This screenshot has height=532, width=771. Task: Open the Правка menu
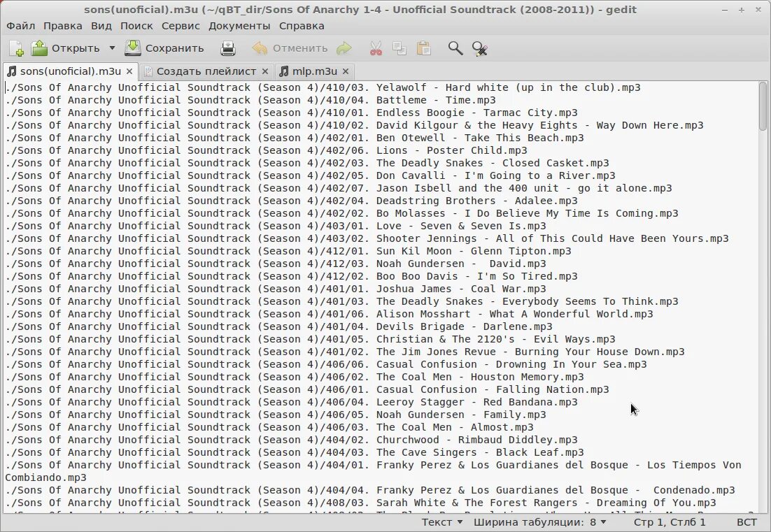tap(62, 26)
